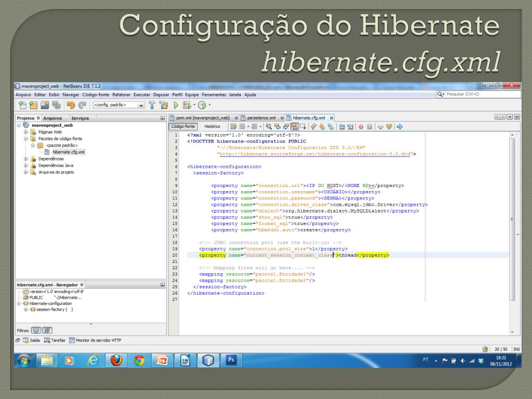Open the Tarefas window
Screen dimensions: 532x399
tap(55, 340)
